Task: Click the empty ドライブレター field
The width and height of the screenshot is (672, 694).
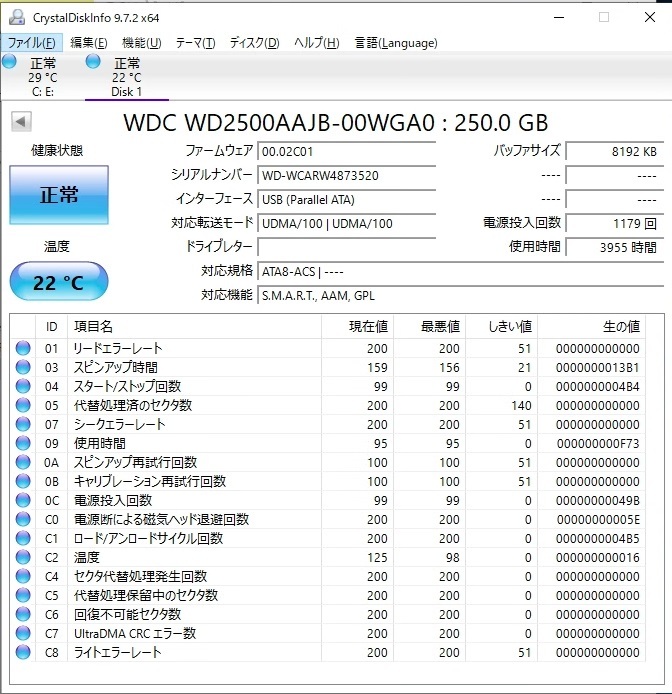Action: pyautogui.click(x=347, y=247)
